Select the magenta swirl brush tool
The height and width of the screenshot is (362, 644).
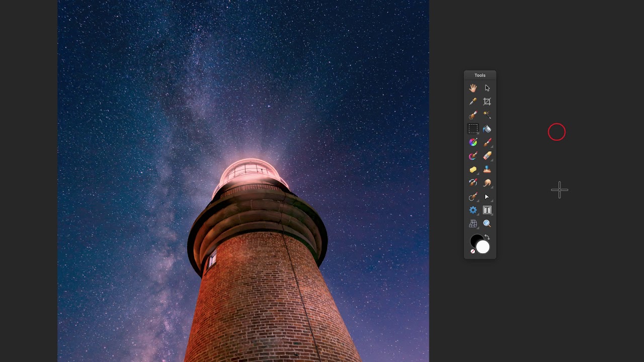[473, 156]
